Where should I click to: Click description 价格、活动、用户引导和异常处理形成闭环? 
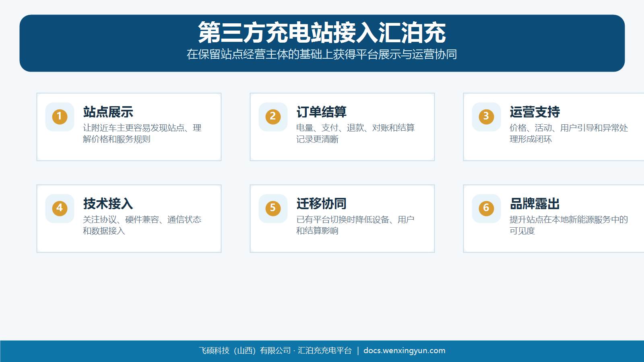click(569, 134)
